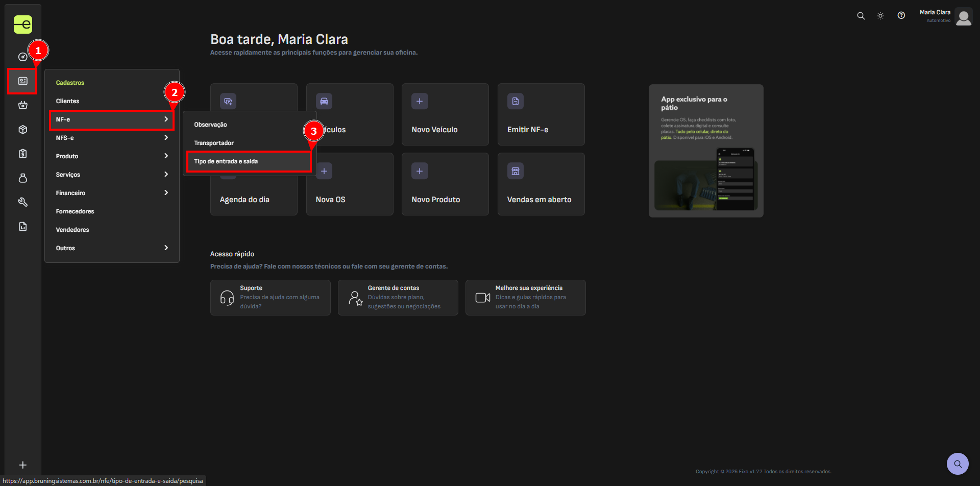Click the wrench services sidebar icon
Screen dimensions: 980x486
pyautogui.click(x=23, y=202)
